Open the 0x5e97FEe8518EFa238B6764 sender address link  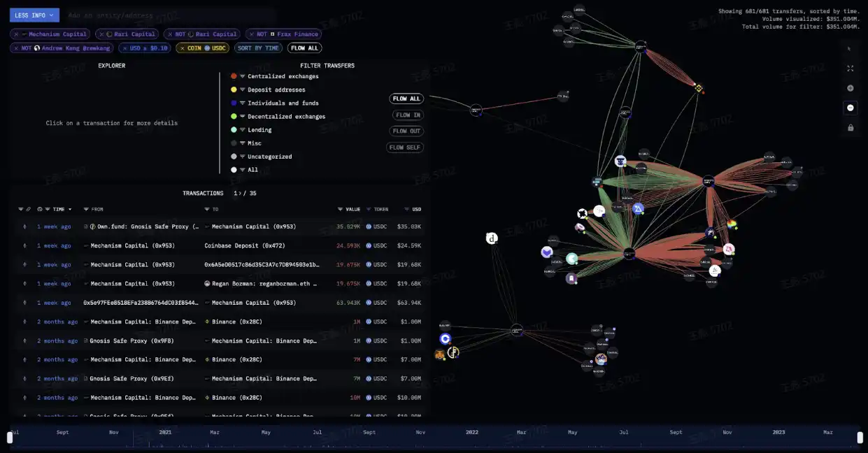141,303
